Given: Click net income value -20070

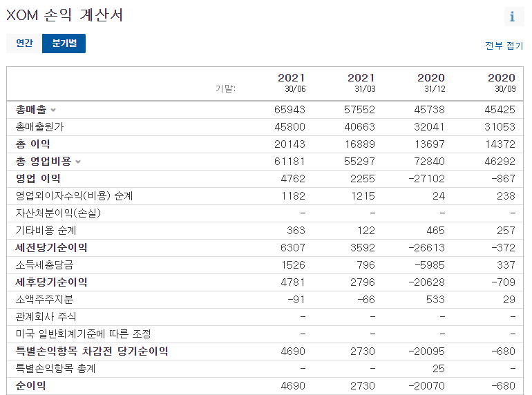Looking at the screenshot, I should pyautogui.click(x=427, y=386).
